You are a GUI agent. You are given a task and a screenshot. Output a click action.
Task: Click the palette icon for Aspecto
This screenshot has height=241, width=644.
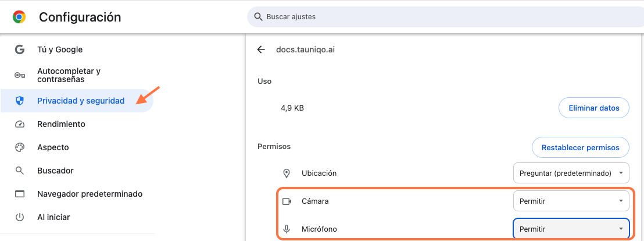click(20, 147)
